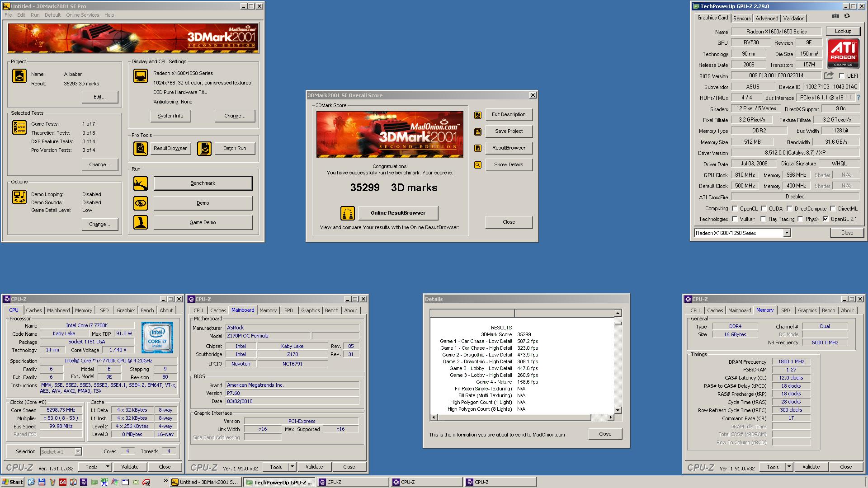Click the Super Pi quick launch icon
Viewport: 868px width, 488px height.
coord(104,482)
